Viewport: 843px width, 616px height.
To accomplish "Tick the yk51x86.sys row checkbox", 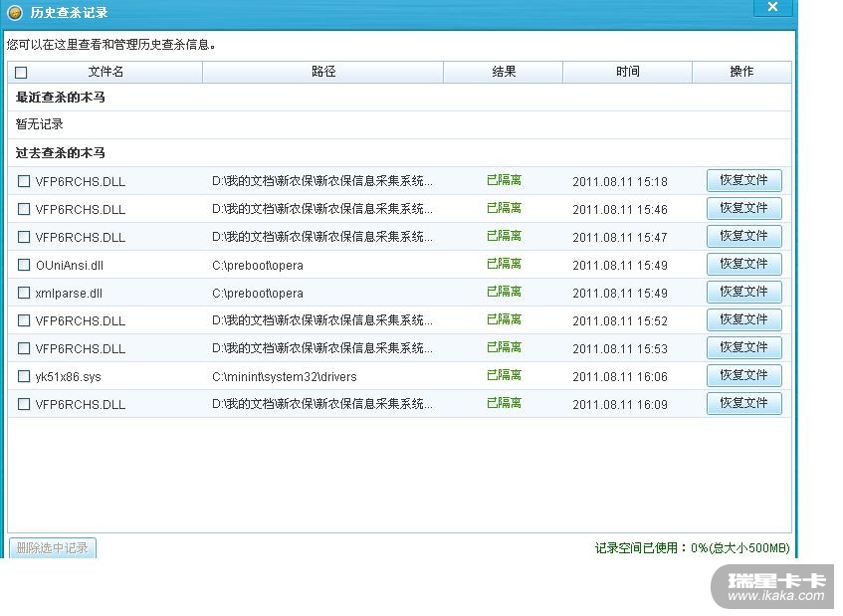I will point(24,376).
